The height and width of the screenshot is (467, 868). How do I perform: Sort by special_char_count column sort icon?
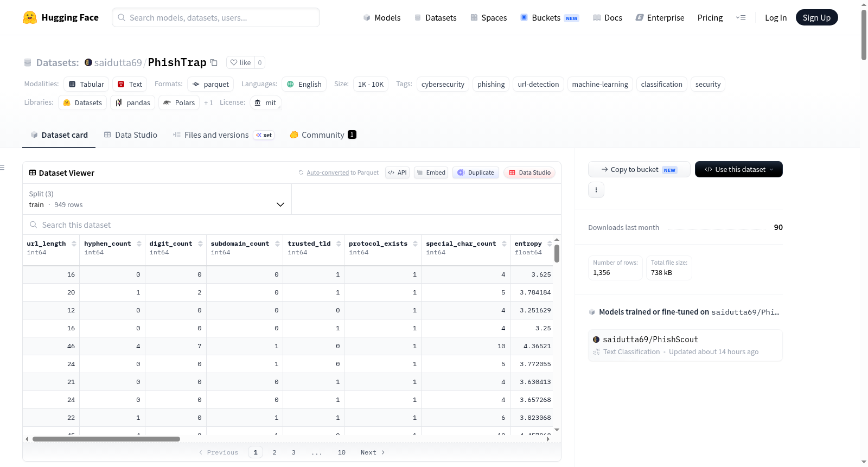504,244
